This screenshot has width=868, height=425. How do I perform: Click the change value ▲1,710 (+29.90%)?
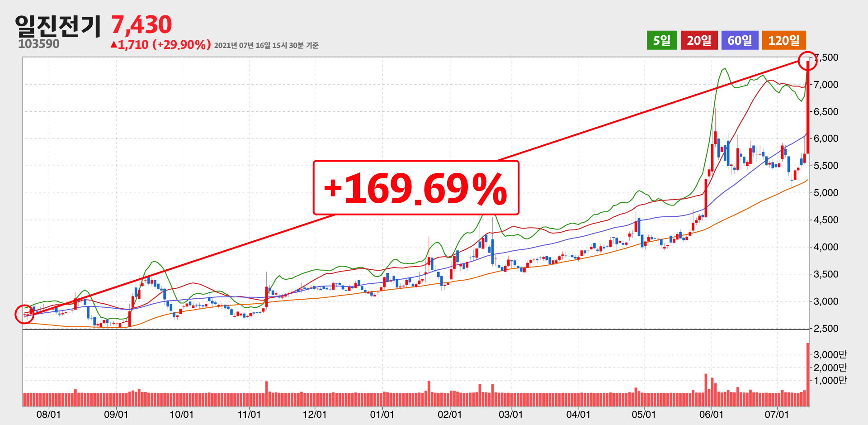tap(160, 44)
